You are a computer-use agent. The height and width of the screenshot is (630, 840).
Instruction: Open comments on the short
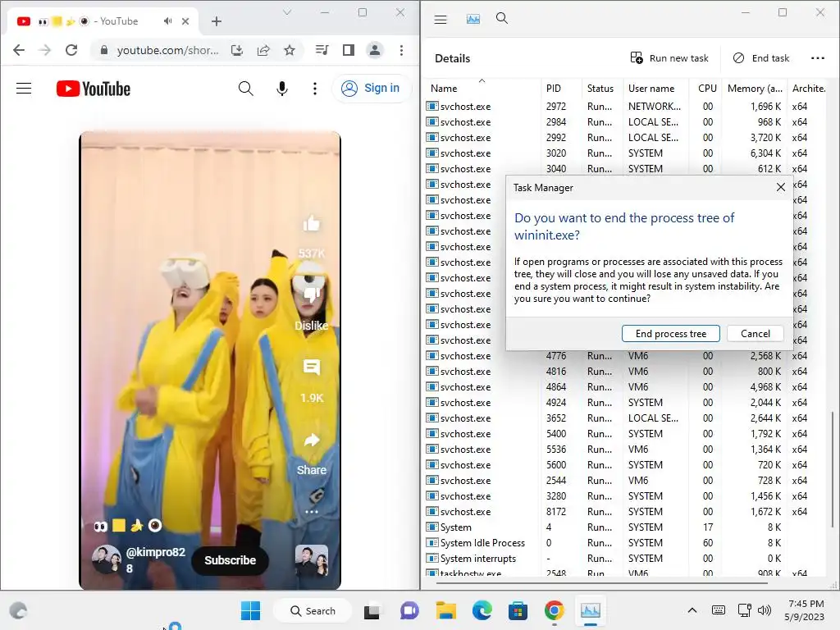(x=311, y=367)
